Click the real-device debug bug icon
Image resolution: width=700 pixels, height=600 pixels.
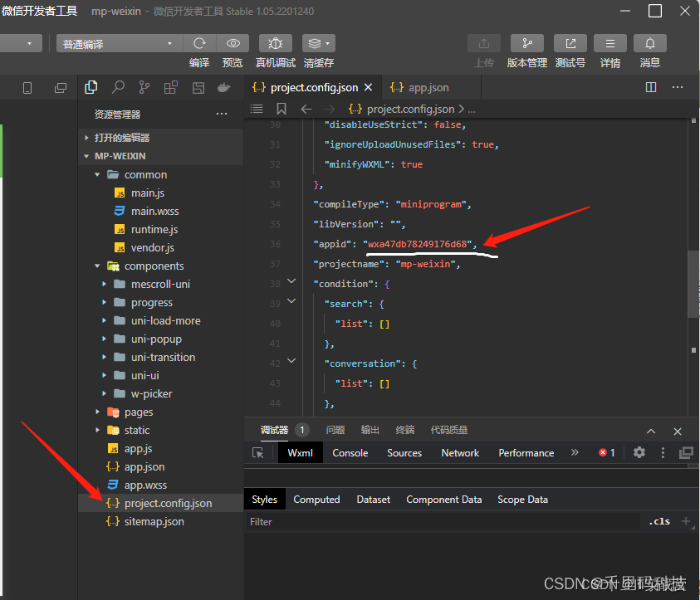click(x=276, y=43)
